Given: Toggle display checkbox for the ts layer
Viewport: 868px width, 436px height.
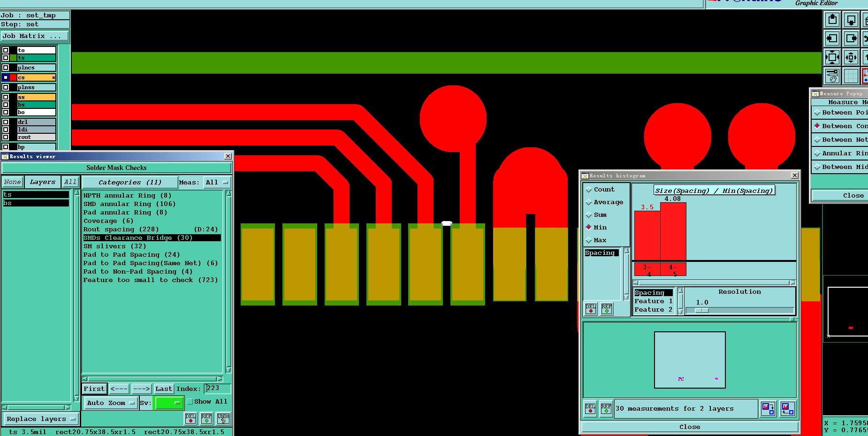Looking at the screenshot, I should 6,58.
